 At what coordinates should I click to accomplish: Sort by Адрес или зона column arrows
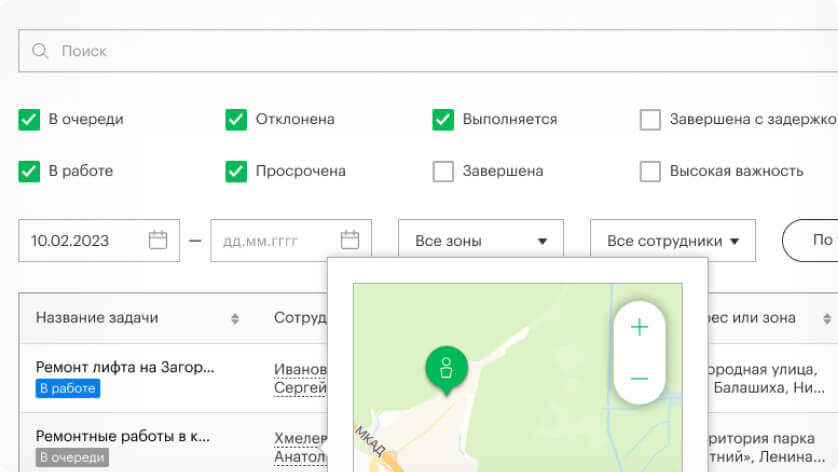pos(827,319)
